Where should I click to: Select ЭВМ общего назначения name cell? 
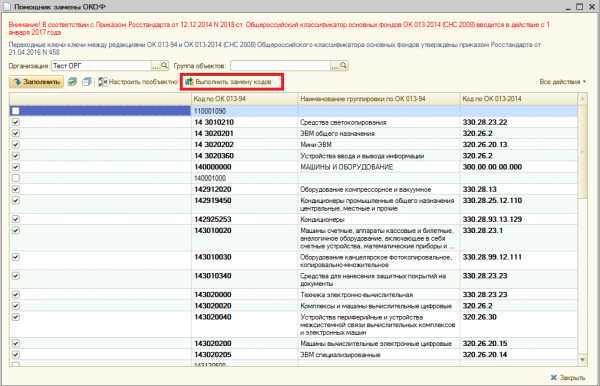[x=379, y=134]
